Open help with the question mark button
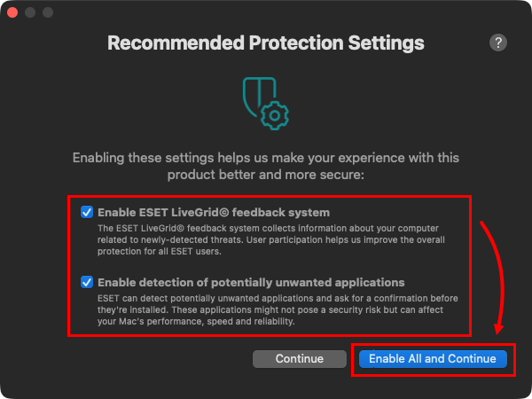The image size is (532, 399). 497,43
